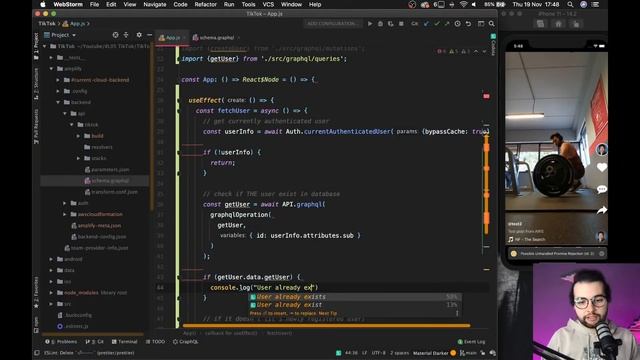This screenshot has height=360, width=640.
Task: Open the VCS menu
Action: coord(268,4)
